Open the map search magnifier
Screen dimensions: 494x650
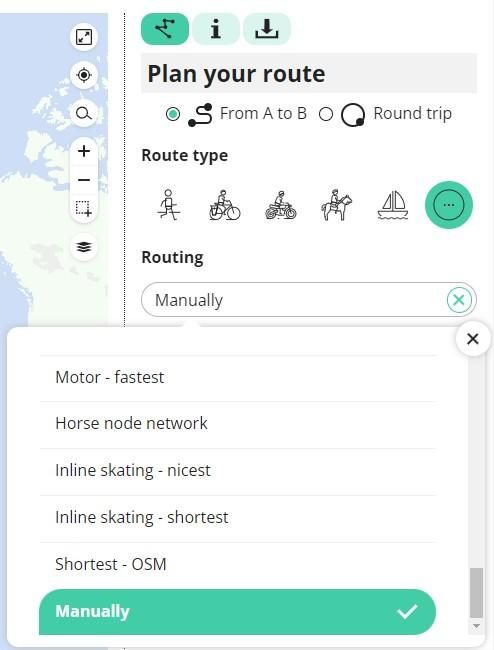point(84,113)
